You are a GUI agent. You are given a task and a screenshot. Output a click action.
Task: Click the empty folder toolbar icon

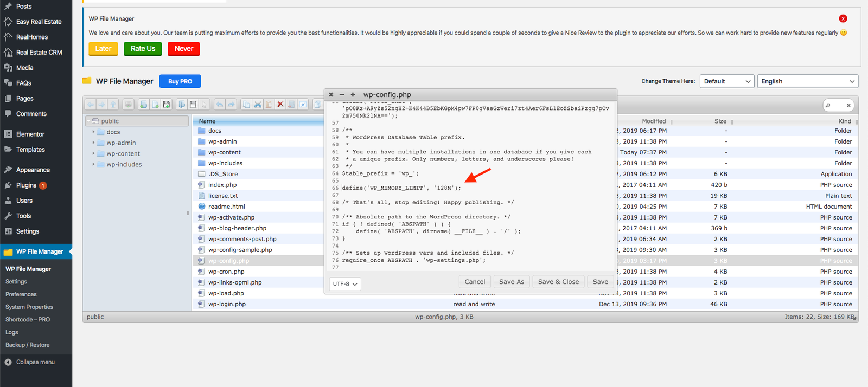(x=292, y=104)
